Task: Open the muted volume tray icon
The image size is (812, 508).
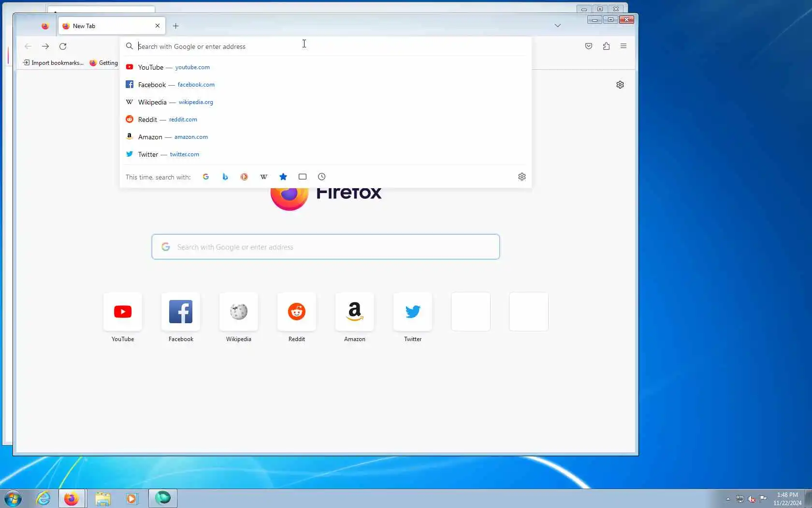Action: point(752,499)
